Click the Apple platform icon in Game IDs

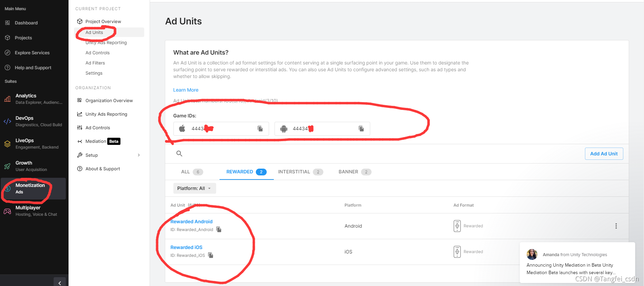pyautogui.click(x=182, y=129)
